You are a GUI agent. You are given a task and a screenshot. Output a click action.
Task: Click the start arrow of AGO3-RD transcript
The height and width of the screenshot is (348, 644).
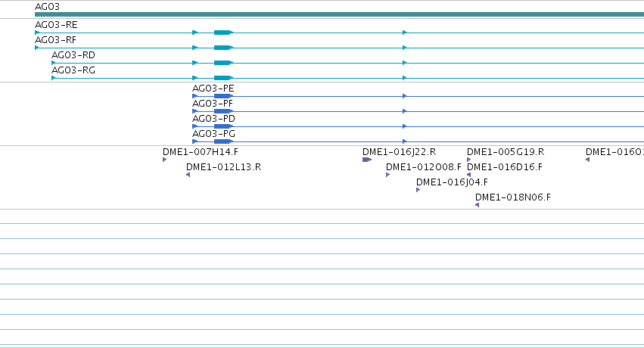click(x=54, y=63)
